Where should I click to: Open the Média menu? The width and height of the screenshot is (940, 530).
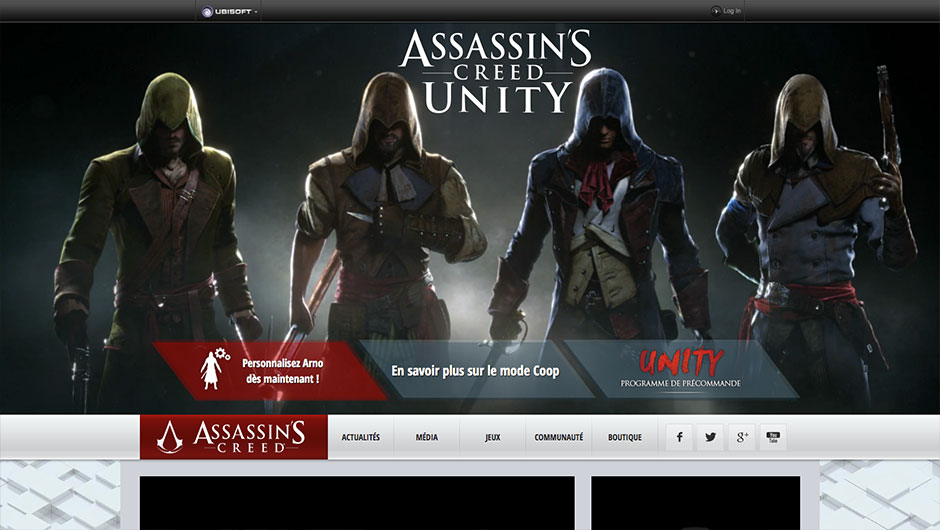427,437
